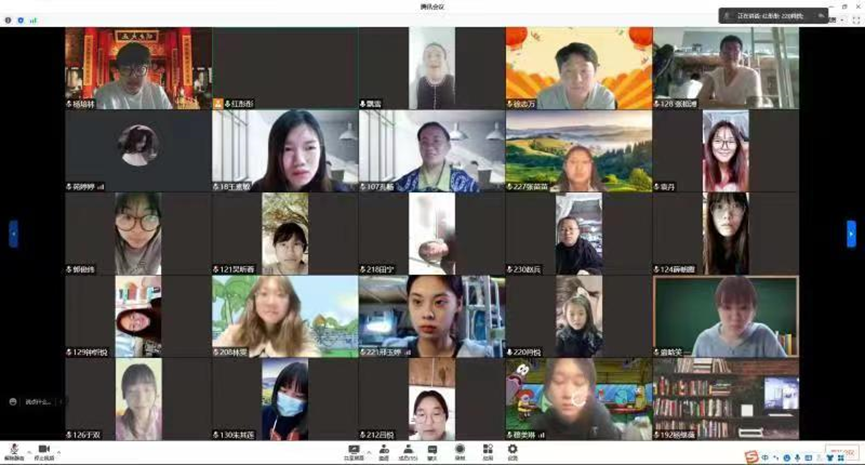Click the meeting info icon at top-left
865x465 pixels.
tap(9, 19)
